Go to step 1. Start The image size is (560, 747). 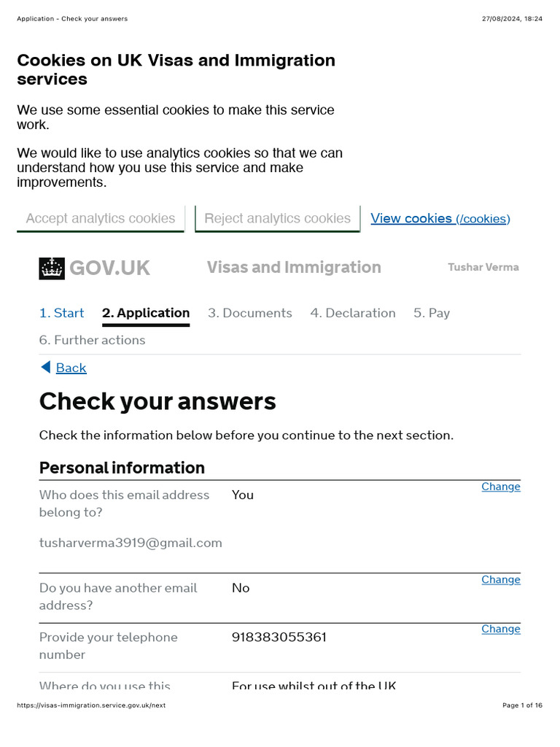[x=61, y=313]
